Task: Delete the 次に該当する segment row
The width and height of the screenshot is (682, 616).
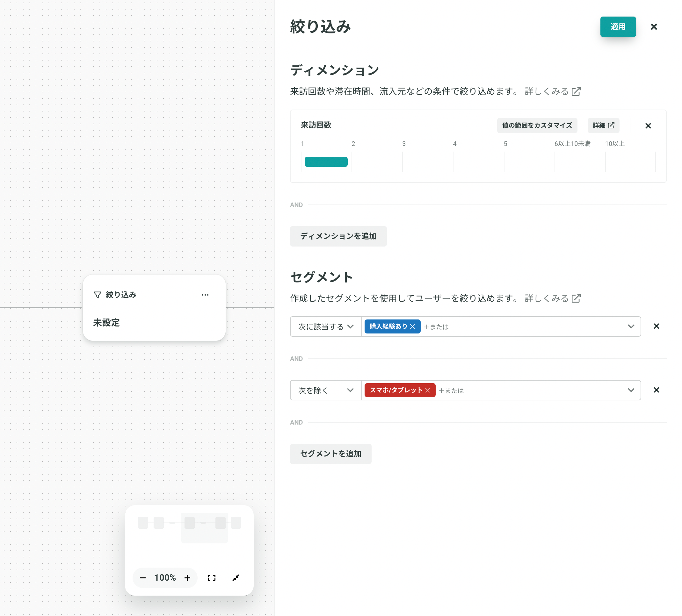Action: [656, 326]
